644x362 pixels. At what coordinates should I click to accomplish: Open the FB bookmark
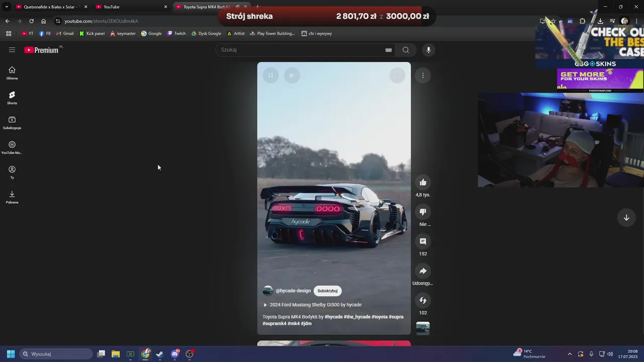click(44, 34)
